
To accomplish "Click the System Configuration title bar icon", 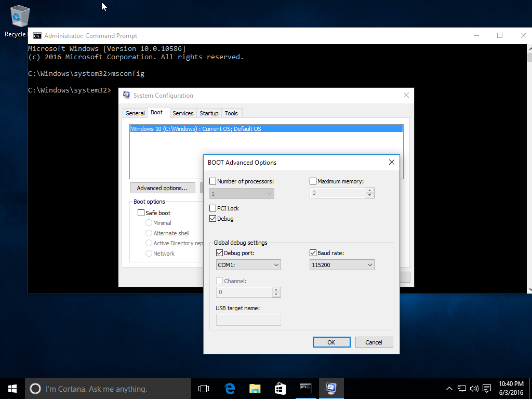I will [x=127, y=96].
